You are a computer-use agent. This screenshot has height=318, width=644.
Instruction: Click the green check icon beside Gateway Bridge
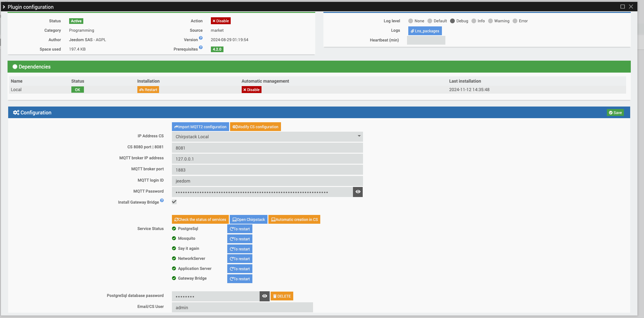(174, 278)
